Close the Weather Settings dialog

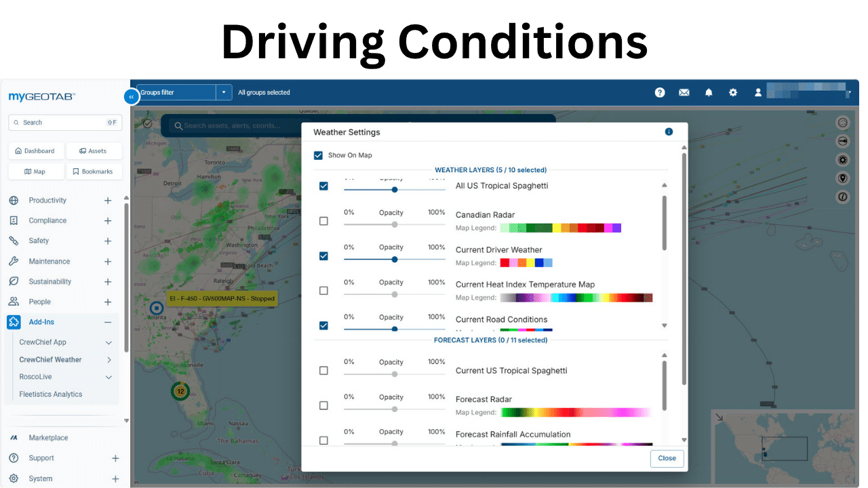pyautogui.click(x=667, y=458)
